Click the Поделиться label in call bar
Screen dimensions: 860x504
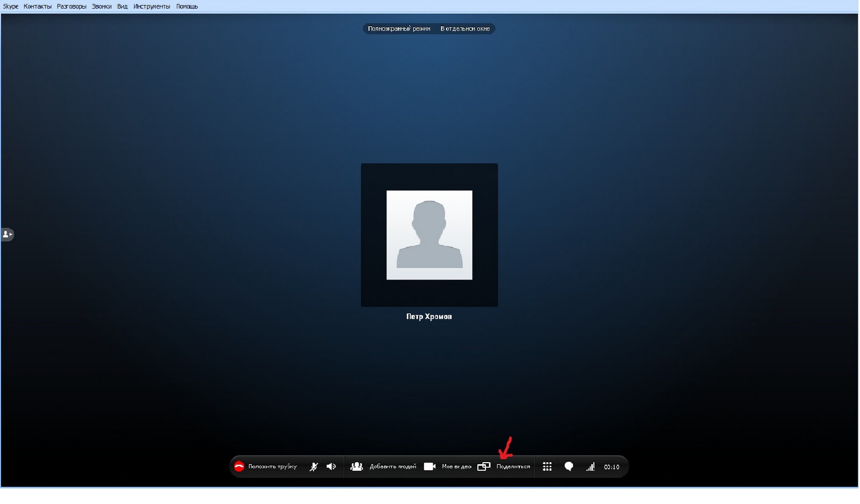tap(513, 466)
